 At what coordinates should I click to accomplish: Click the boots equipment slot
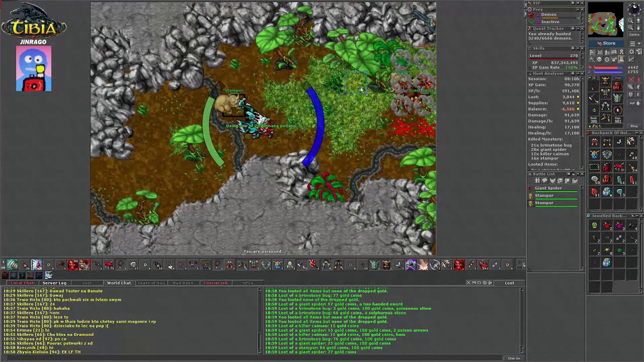pos(606,117)
